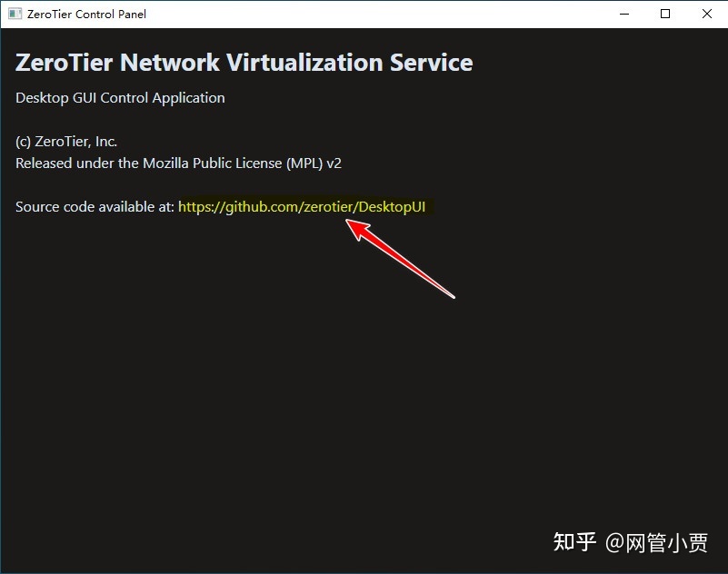Click the '(c) ZeroTier, Inc.' line
Image resolution: width=728 pixels, height=574 pixels.
click(x=66, y=142)
